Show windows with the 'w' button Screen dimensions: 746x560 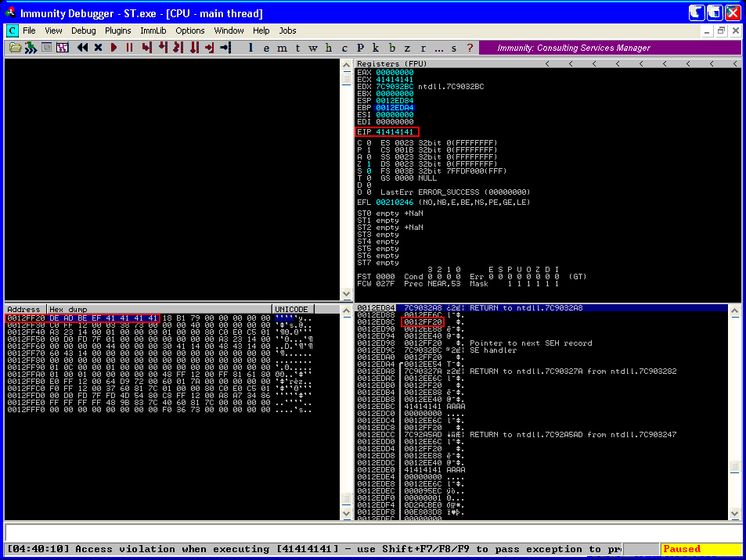313,48
